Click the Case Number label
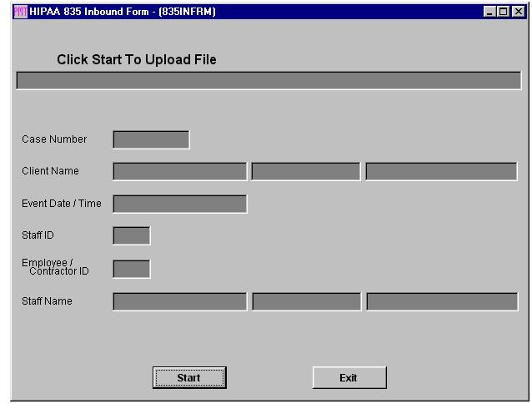The width and height of the screenshot is (532, 404). tap(54, 139)
